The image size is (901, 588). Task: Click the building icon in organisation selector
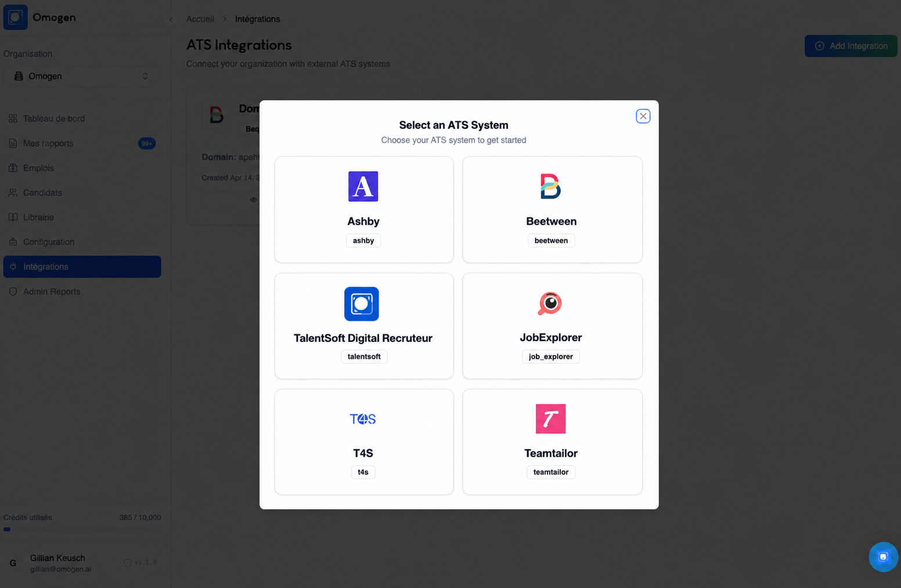pyautogui.click(x=19, y=76)
